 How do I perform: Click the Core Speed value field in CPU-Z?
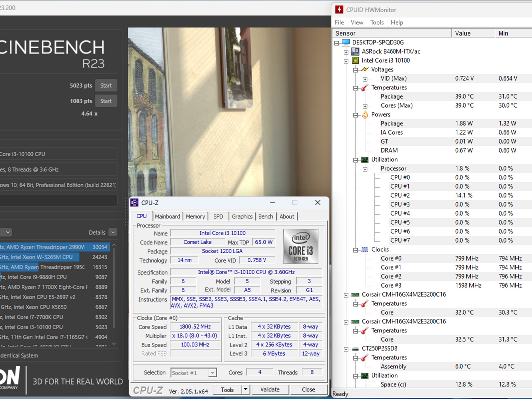[x=195, y=327]
